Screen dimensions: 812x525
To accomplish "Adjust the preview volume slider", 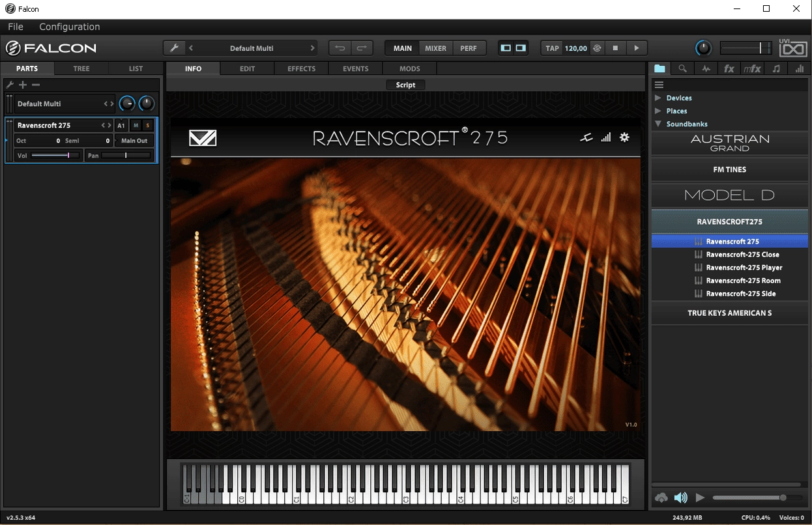I will coord(758,498).
